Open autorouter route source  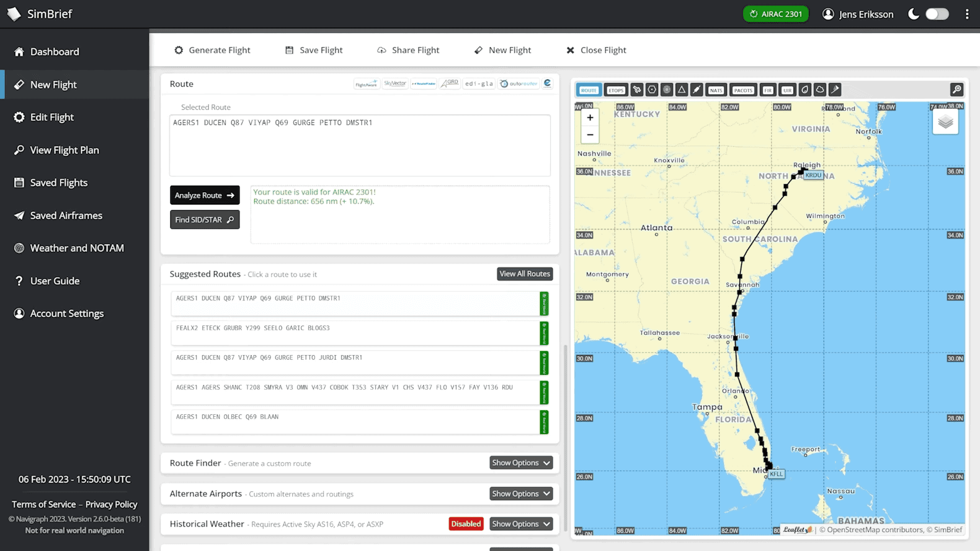tap(519, 84)
